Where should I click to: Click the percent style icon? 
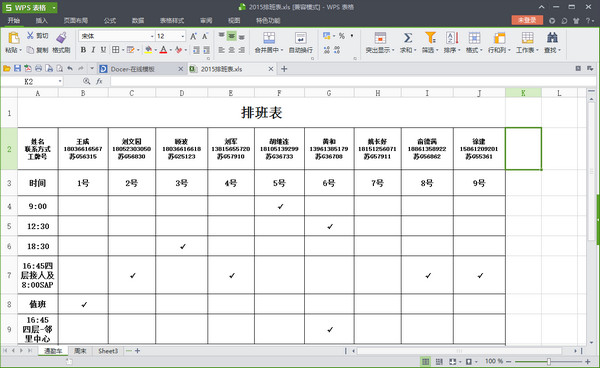[x=342, y=36]
